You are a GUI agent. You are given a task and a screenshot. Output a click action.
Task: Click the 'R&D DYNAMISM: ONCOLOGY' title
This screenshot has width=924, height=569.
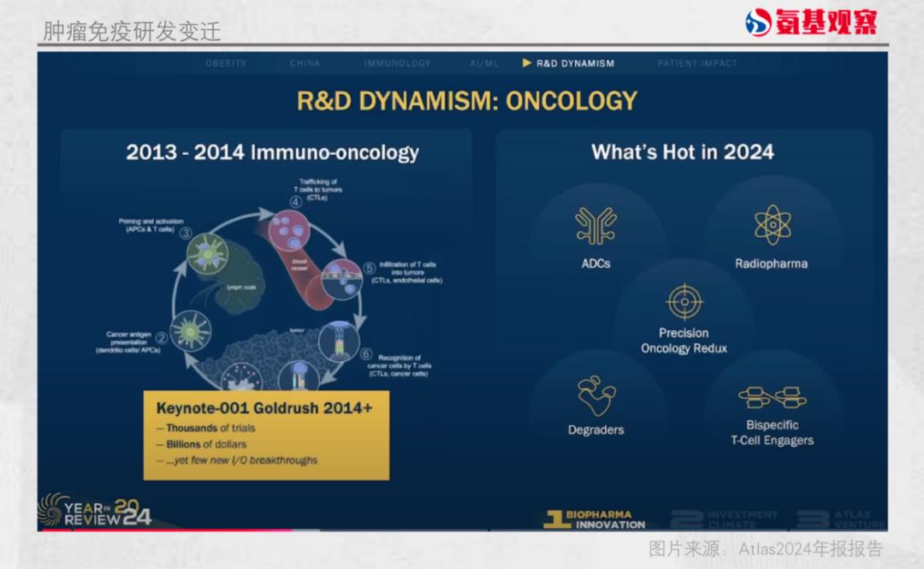pos(467,101)
